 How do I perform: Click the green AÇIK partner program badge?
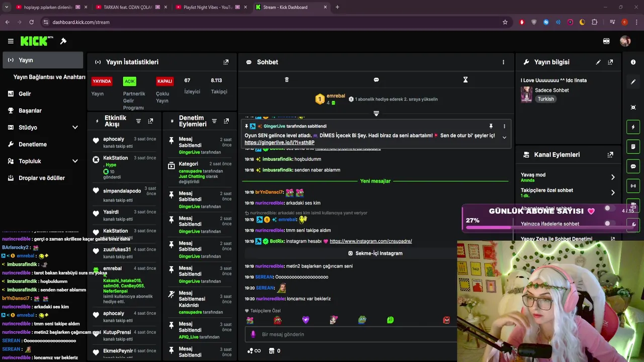pos(130,81)
